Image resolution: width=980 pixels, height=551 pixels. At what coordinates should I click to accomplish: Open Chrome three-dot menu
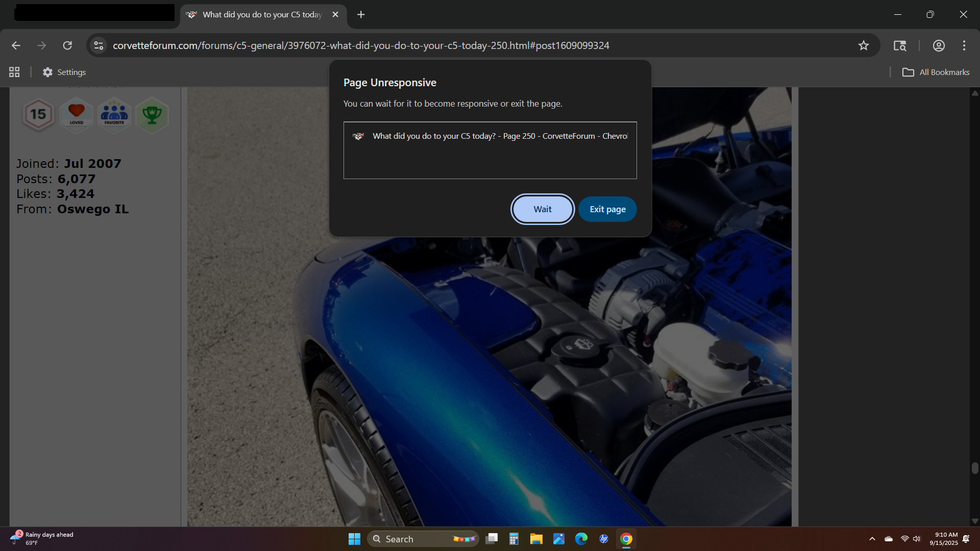click(964, 45)
